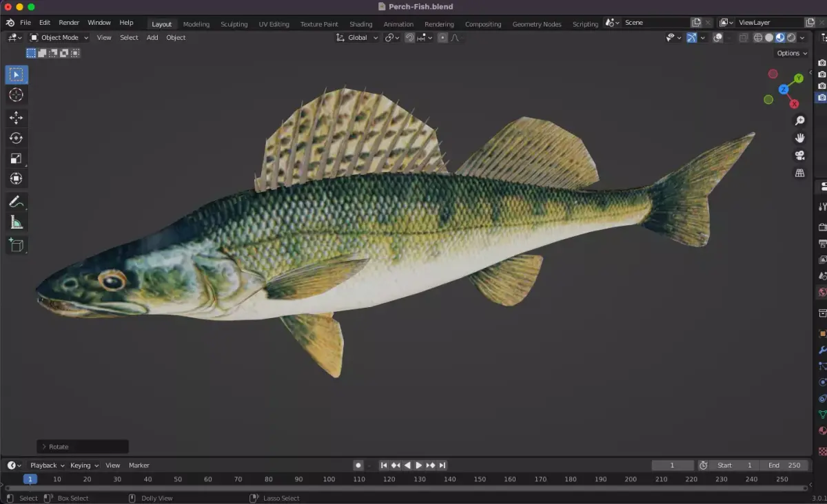This screenshot has width=827, height=504.
Task: Click the blue Z axis gizmo dot
Action: point(784,90)
